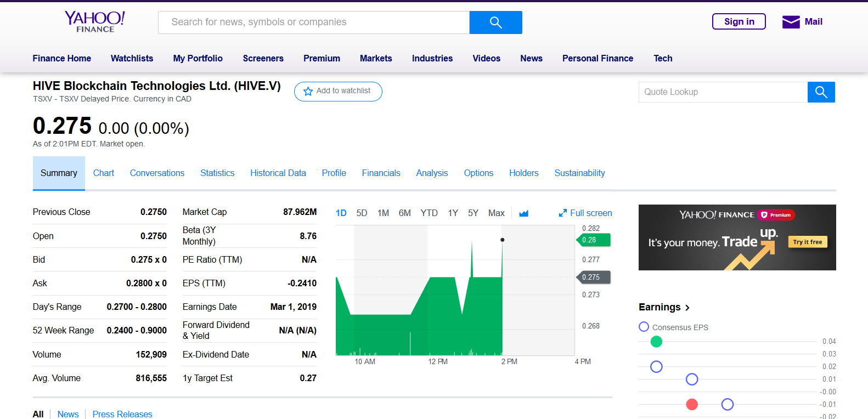Click the Earnings Date Mar 1, 2019
This screenshot has width=868, height=419.
(294, 307)
